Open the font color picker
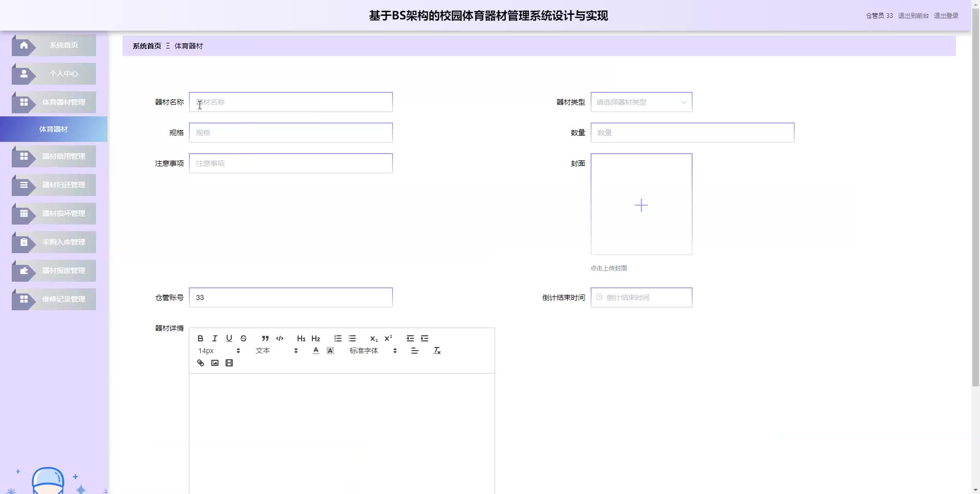980x494 pixels. tap(316, 351)
